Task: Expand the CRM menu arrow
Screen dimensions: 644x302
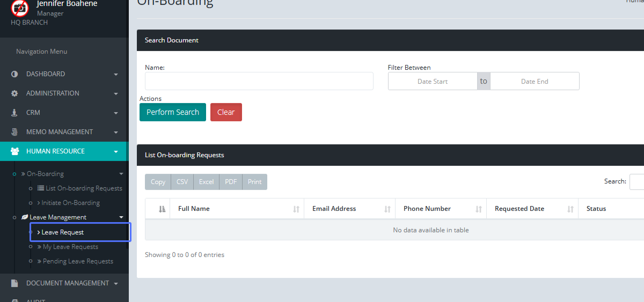Action: [x=116, y=113]
